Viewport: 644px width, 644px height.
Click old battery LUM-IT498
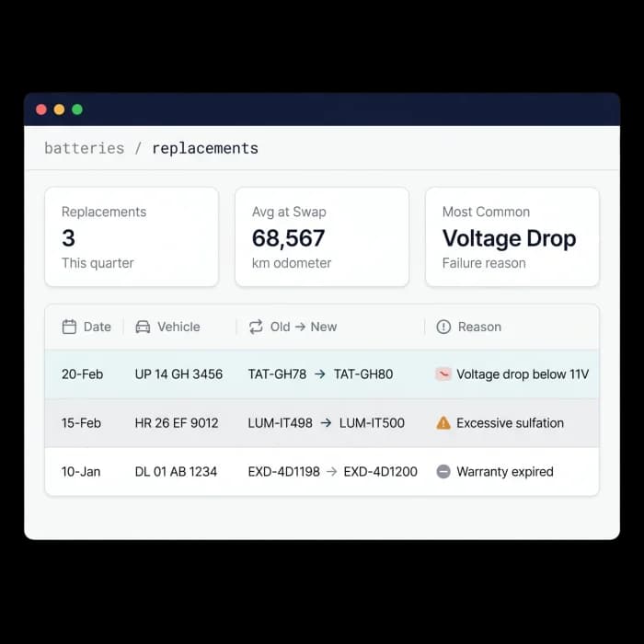(280, 422)
